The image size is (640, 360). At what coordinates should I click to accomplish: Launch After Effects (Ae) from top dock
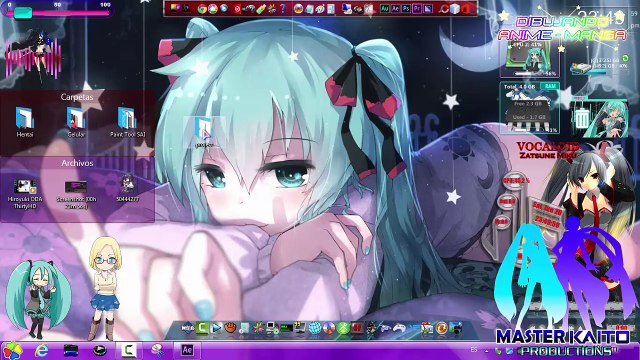pyautogui.click(x=395, y=8)
